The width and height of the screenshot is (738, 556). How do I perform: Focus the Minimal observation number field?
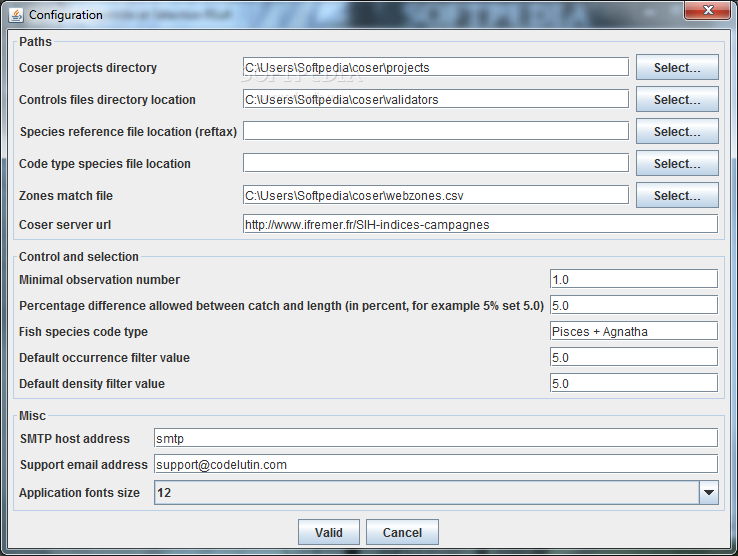click(634, 279)
